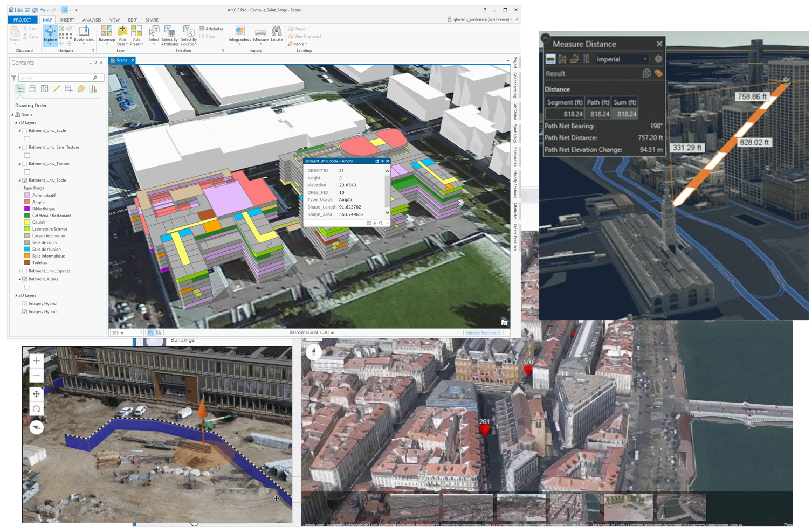Click the Bibliothèque legend color swatch
812x527 pixels.
(27, 209)
